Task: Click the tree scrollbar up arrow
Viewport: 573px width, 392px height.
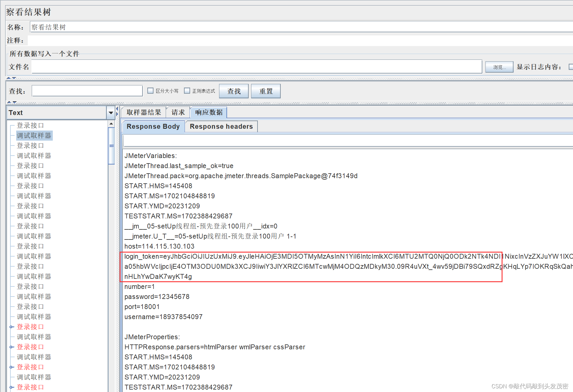Action: 111,124
